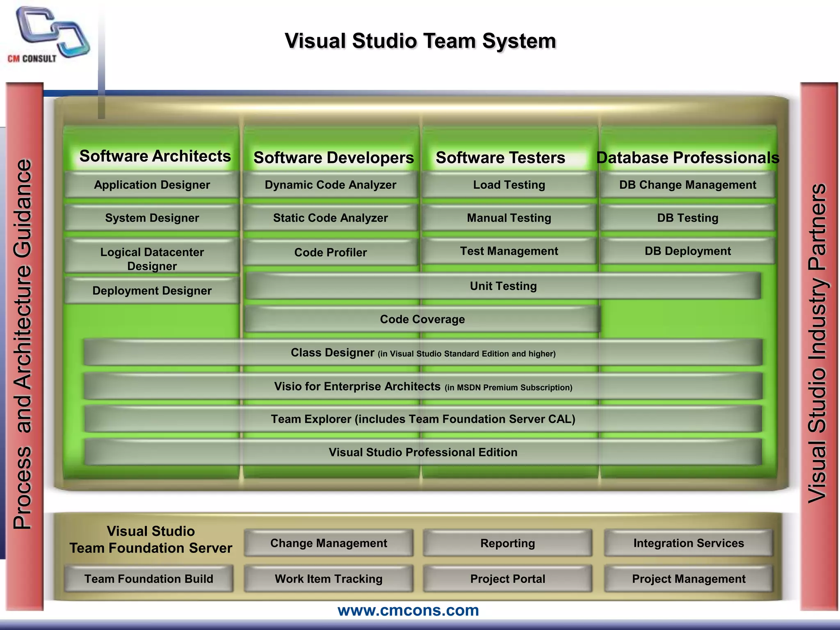Click the Code Profiler box
The width and height of the screenshot is (840, 630).
click(331, 253)
